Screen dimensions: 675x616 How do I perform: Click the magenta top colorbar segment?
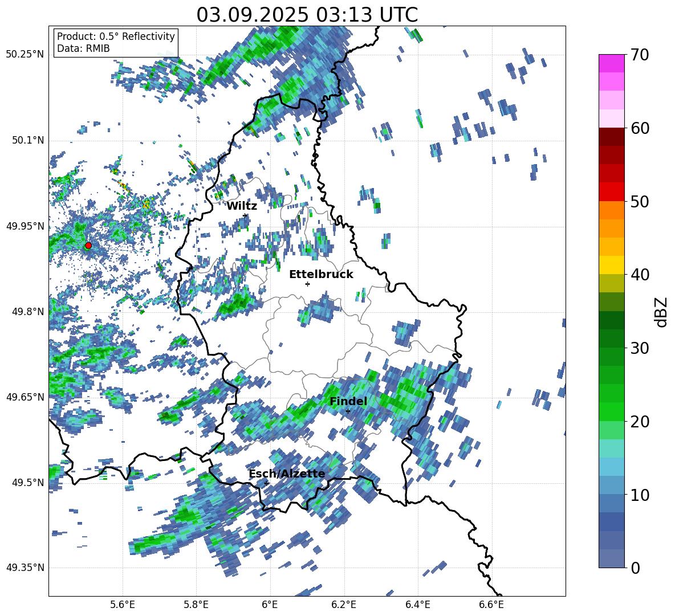coord(611,64)
